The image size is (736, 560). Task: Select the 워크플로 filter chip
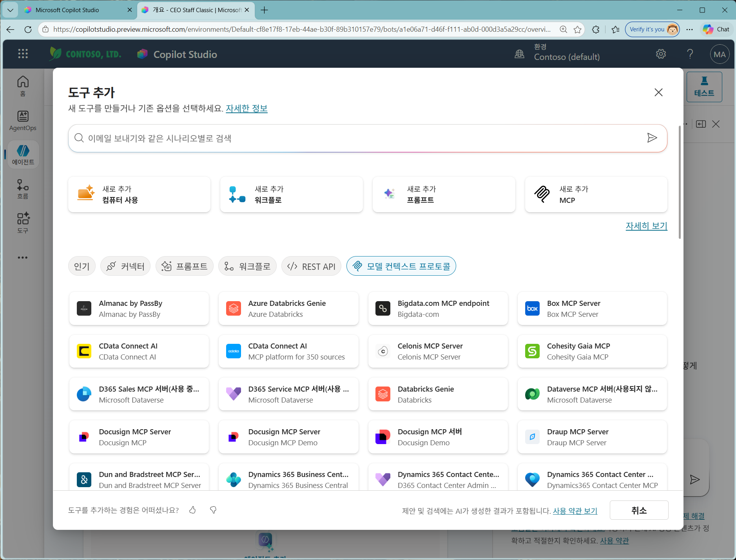[247, 266]
